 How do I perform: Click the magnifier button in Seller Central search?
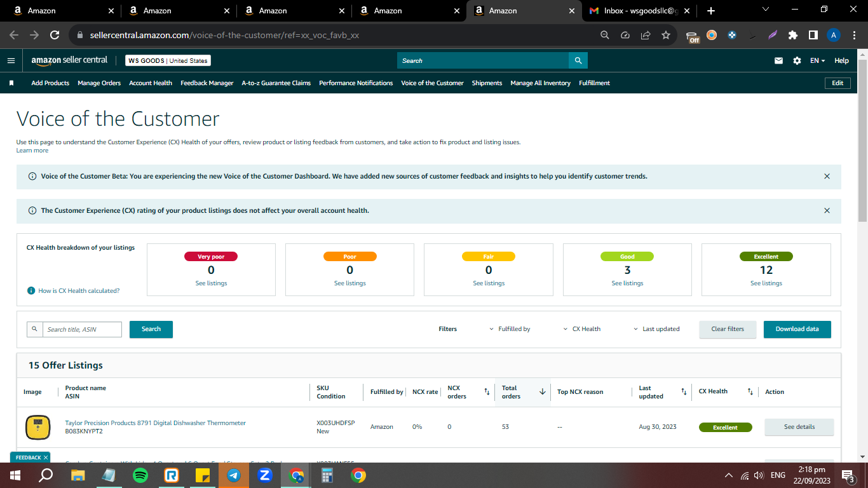[578, 60]
